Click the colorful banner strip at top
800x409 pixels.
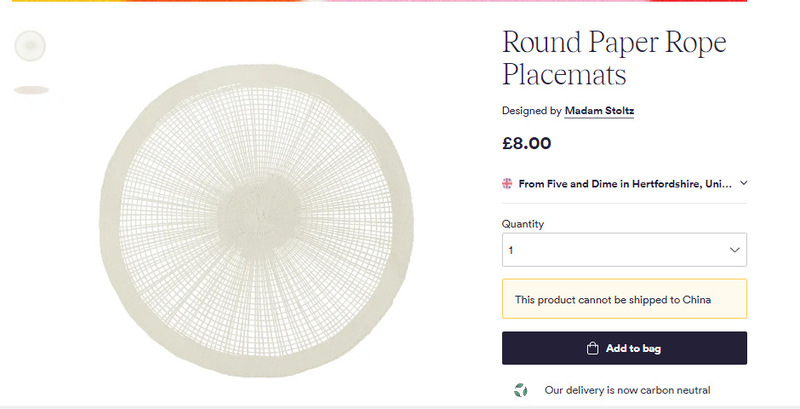pos(379,1)
